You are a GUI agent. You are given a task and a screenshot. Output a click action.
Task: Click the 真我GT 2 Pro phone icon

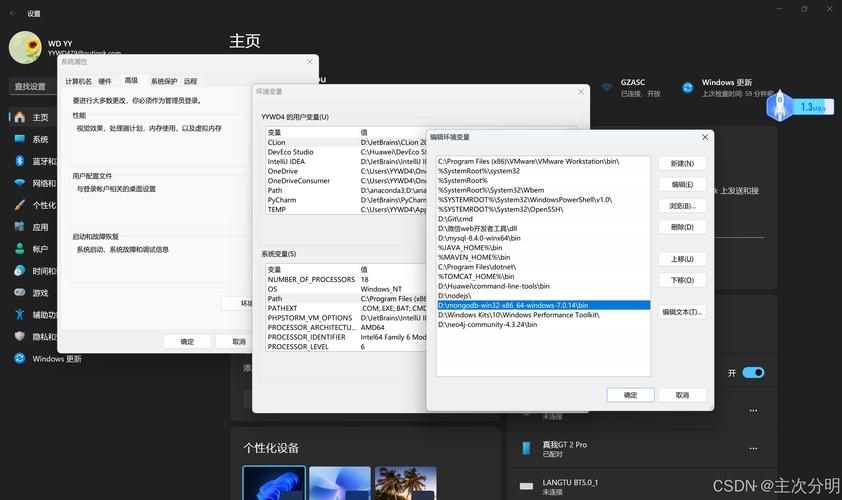[526, 448]
